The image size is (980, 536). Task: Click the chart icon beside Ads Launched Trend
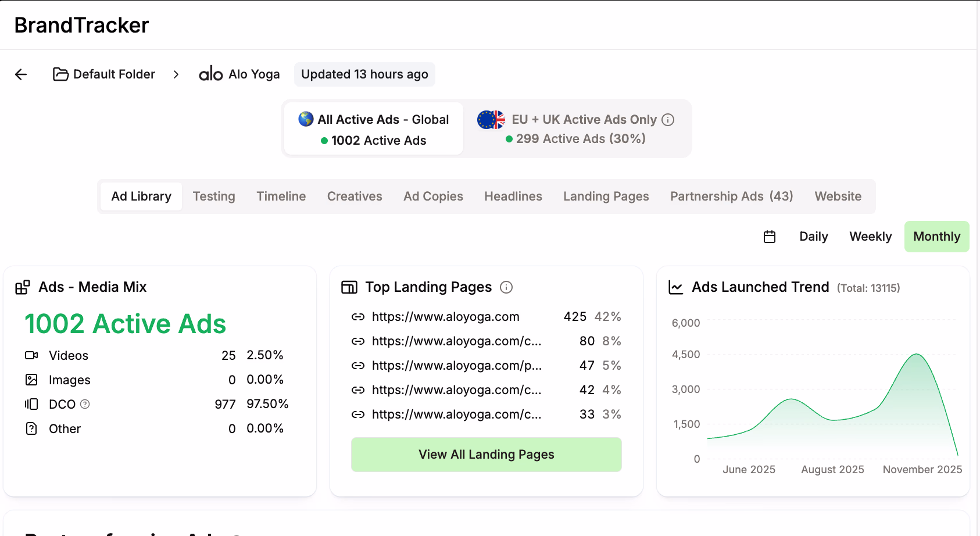coord(675,287)
